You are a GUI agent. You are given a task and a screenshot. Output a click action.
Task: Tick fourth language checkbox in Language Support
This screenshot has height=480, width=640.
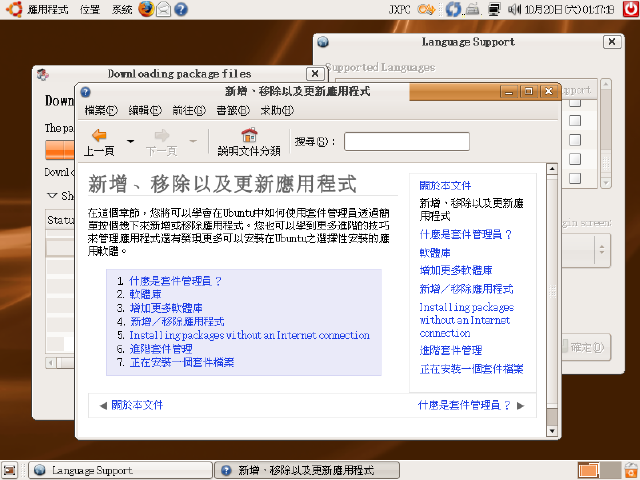pyautogui.click(x=575, y=159)
